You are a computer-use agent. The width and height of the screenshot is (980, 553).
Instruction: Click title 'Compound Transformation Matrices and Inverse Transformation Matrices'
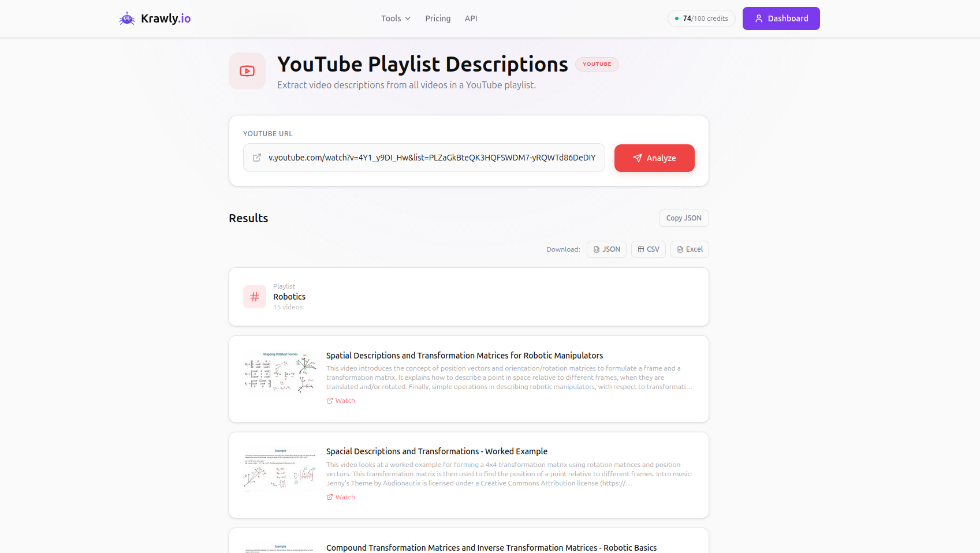[x=491, y=548]
